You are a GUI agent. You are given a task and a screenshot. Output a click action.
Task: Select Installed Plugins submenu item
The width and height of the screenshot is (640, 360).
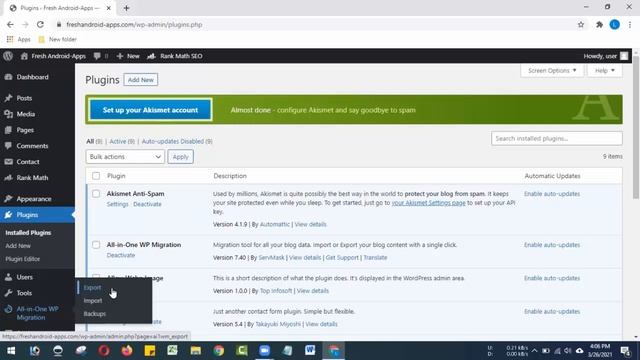pyautogui.click(x=28, y=233)
